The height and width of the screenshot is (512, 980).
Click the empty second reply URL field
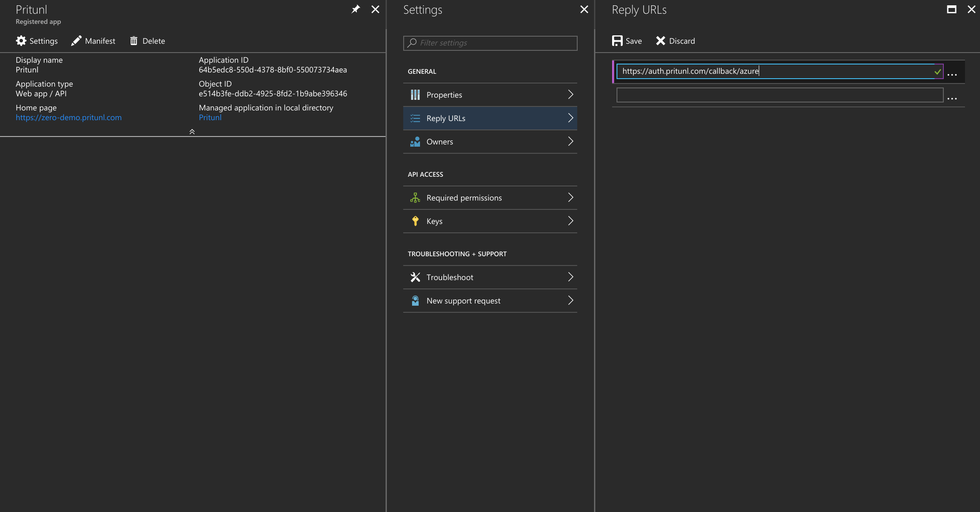click(x=779, y=95)
